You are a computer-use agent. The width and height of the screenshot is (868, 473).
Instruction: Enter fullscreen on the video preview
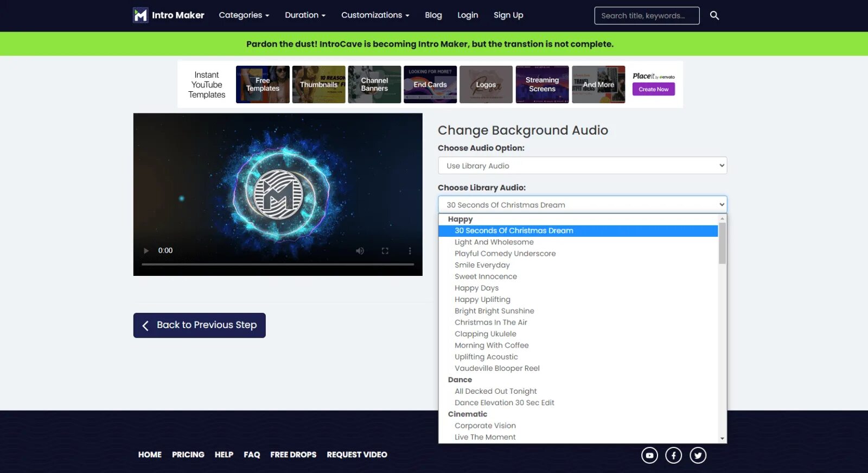(x=385, y=251)
